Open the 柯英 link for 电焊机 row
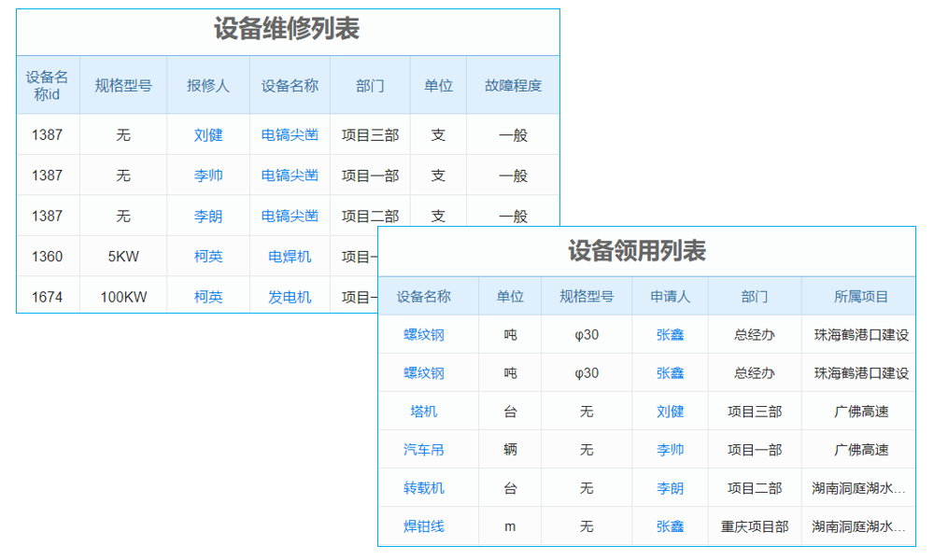 point(207,256)
